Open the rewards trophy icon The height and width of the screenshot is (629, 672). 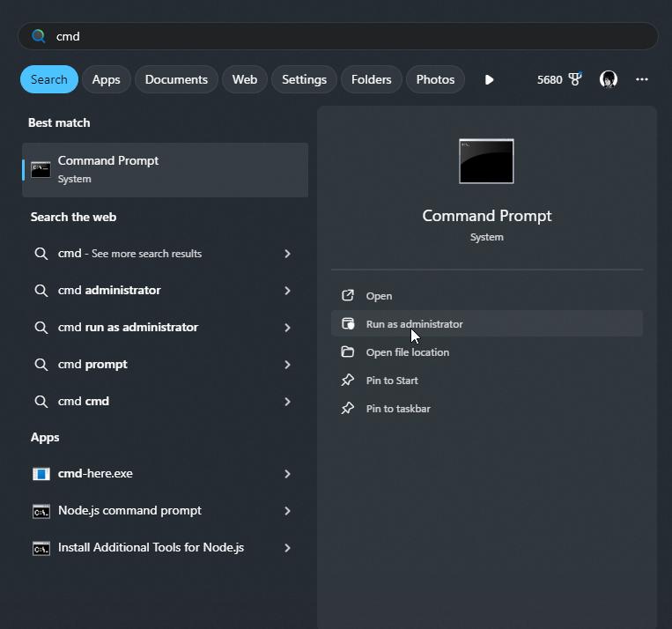pyautogui.click(x=575, y=79)
